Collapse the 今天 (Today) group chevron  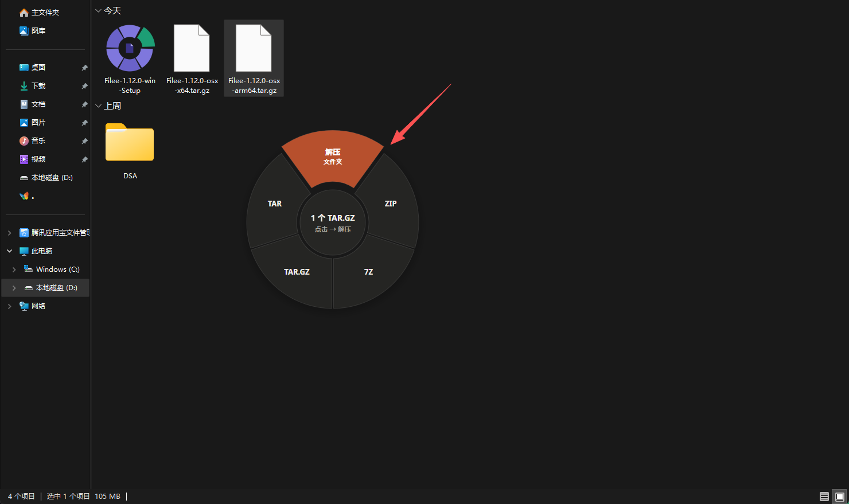tap(98, 11)
